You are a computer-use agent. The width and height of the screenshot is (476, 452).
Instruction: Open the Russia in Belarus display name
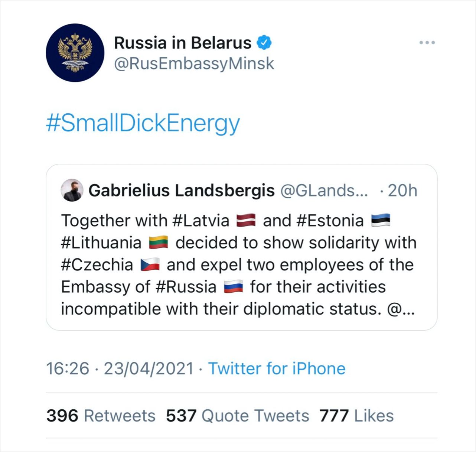point(183,43)
